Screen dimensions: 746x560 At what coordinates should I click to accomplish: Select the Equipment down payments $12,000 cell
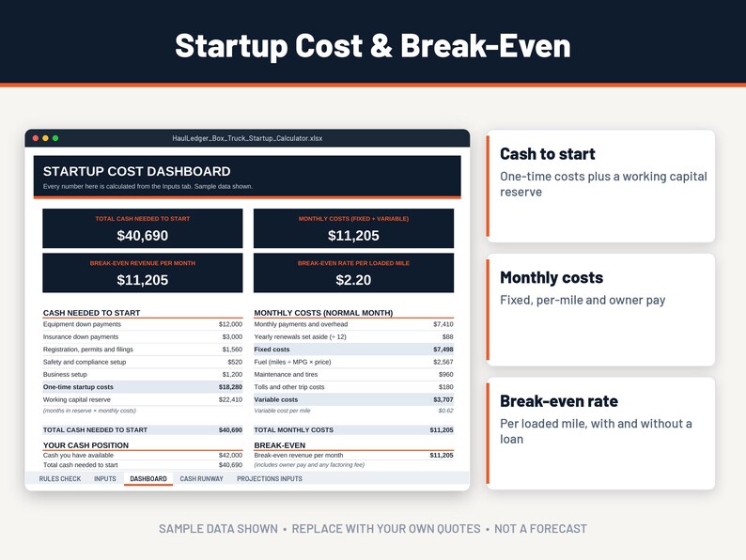pos(230,324)
